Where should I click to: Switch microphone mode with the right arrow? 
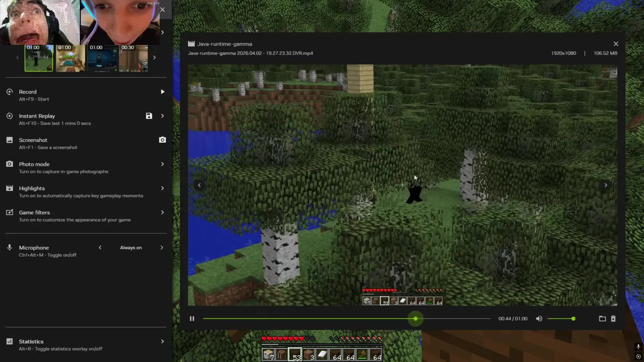(162, 248)
